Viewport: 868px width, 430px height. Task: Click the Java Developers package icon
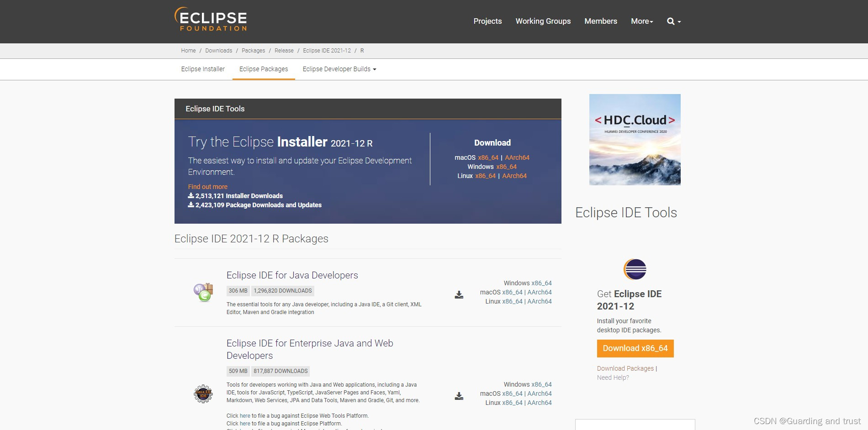(203, 292)
